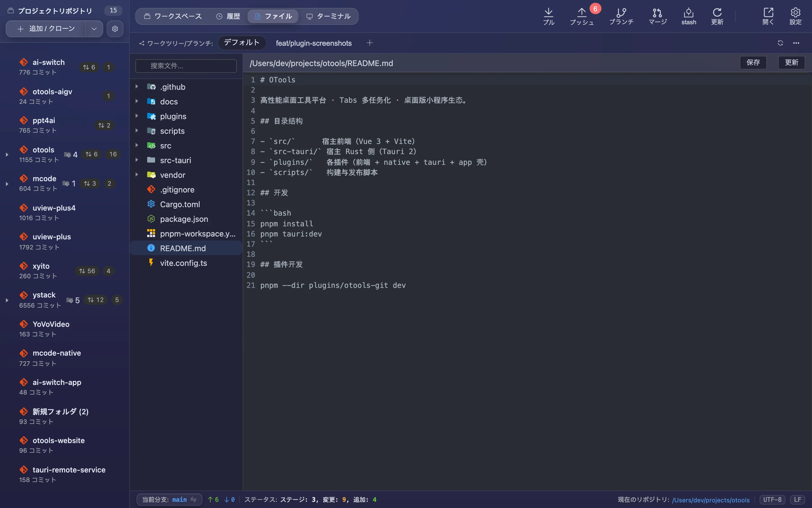Click the Merge (マージ) toolbar icon
812x508 pixels.
click(x=657, y=16)
